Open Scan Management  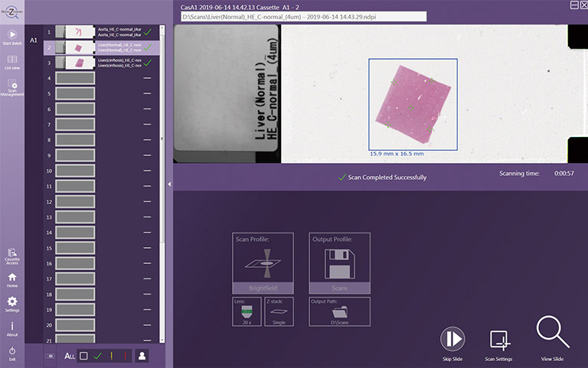coord(12,86)
